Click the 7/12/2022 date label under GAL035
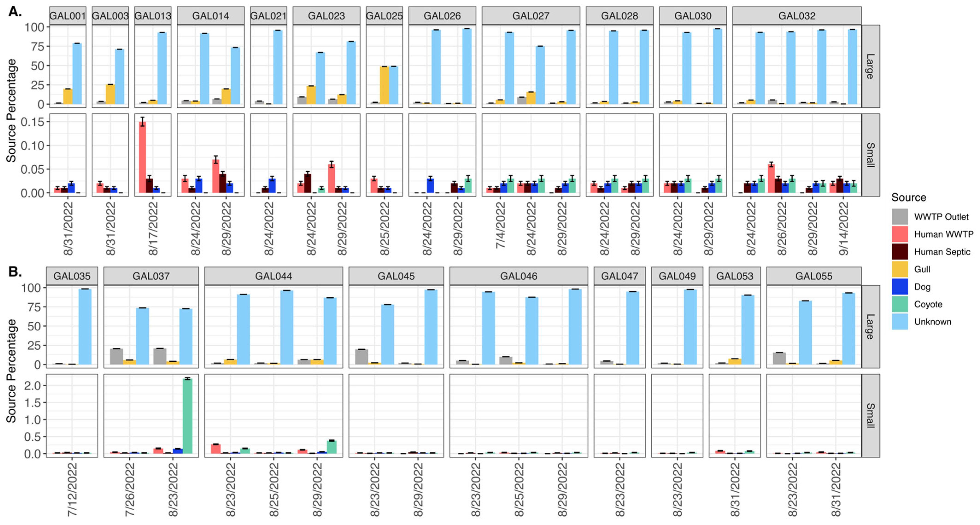The height and width of the screenshot is (525, 980). (x=72, y=489)
